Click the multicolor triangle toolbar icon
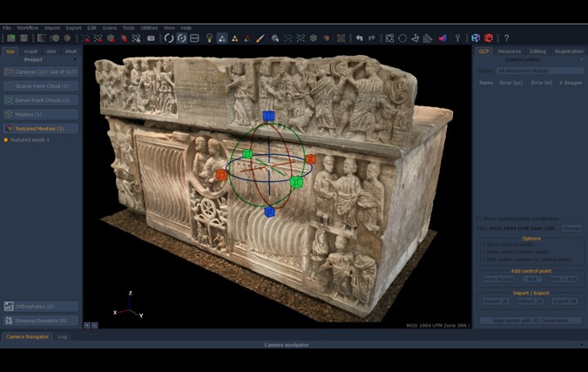The height and width of the screenshot is (372, 588). (247, 38)
